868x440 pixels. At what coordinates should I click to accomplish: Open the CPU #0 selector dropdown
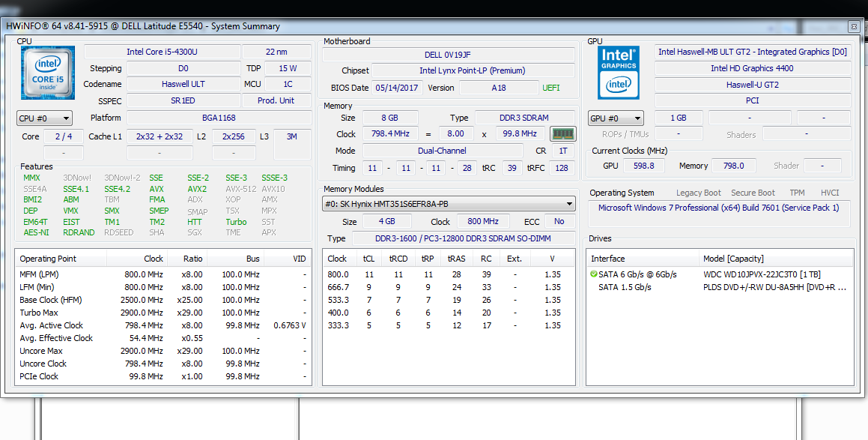click(x=44, y=118)
